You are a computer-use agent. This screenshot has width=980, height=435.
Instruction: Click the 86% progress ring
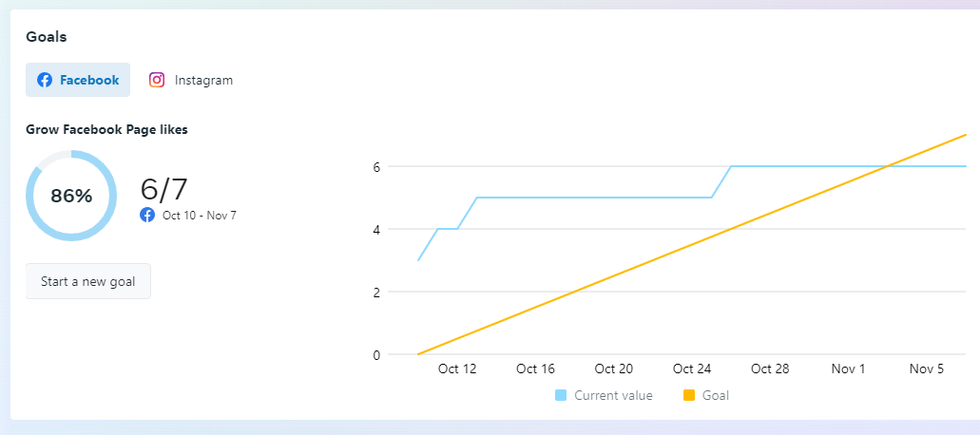71,196
